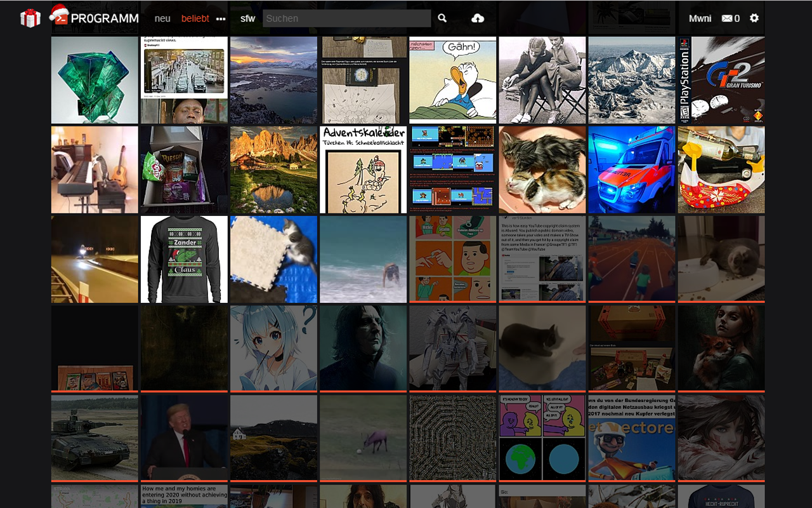812x508 pixels.
Task: Open the Adventskalender drawing thumbnail
Action: pos(363,170)
